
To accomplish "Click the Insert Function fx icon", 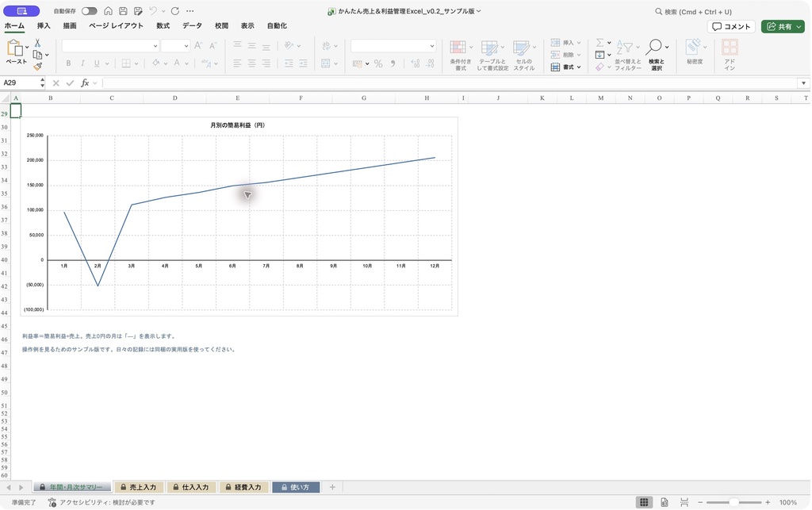I will [x=85, y=82].
